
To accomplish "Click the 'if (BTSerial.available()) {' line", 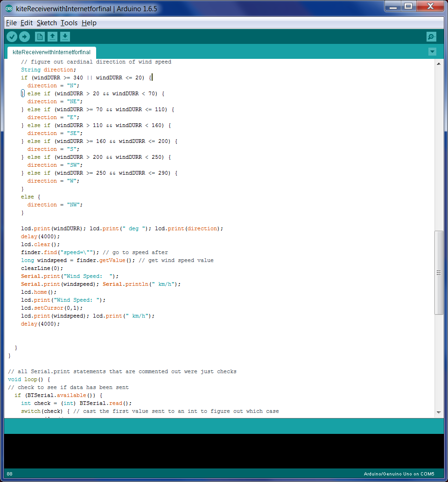I will click(58, 396).
